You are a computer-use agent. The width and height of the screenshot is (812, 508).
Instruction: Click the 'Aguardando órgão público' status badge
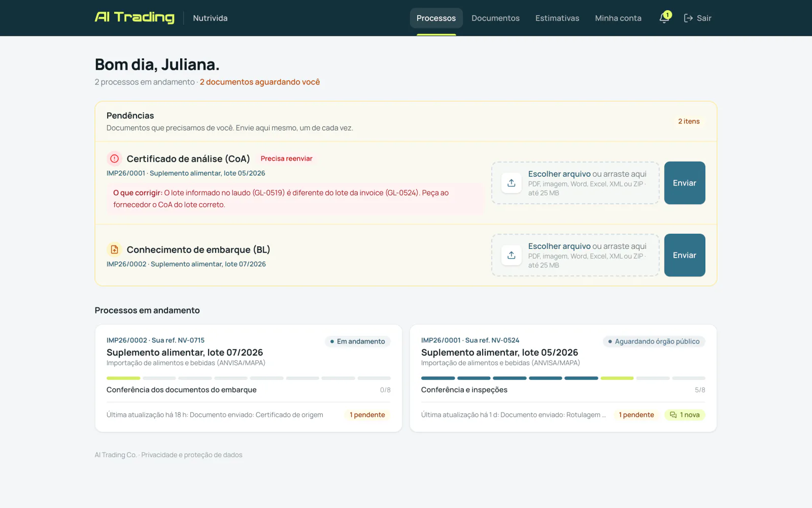(x=654, y=341)
